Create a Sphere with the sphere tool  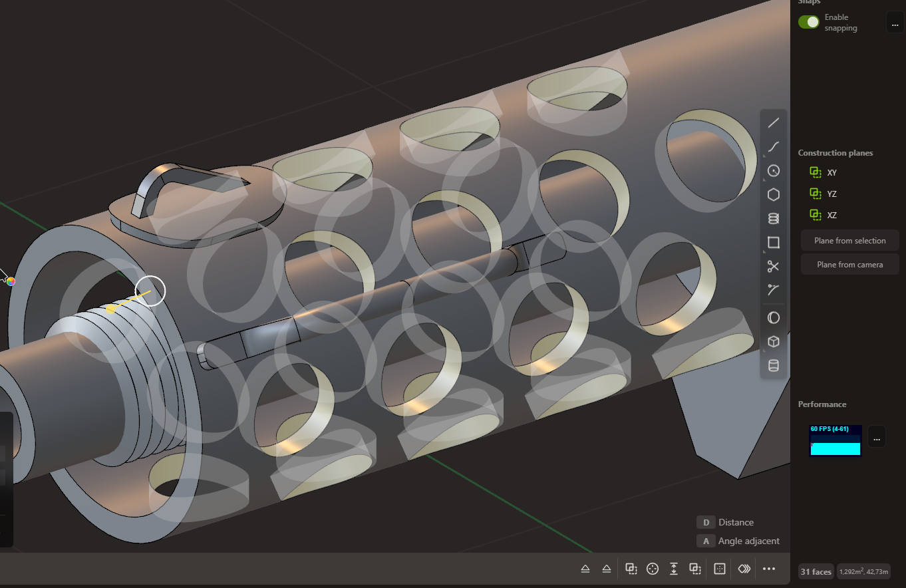[x=773, y=318]
